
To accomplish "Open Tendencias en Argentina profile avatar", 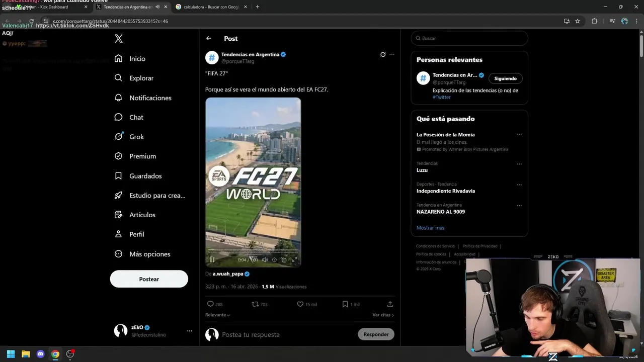I will point(212,58).
